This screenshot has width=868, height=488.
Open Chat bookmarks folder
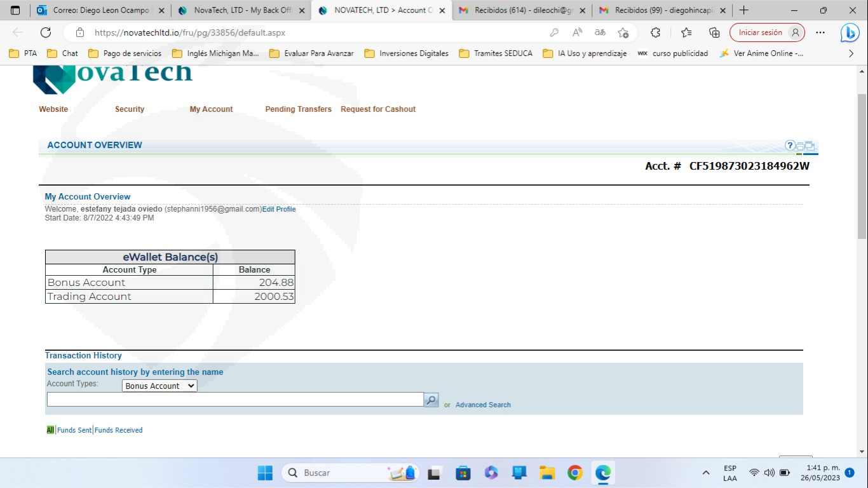pyautogui.click(x=62, y=53)
